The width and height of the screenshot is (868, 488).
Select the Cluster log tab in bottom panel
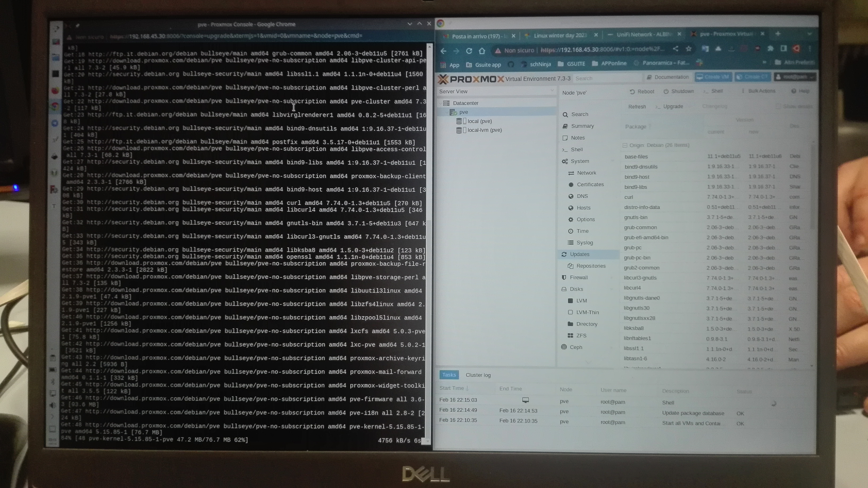coord(478,374)
